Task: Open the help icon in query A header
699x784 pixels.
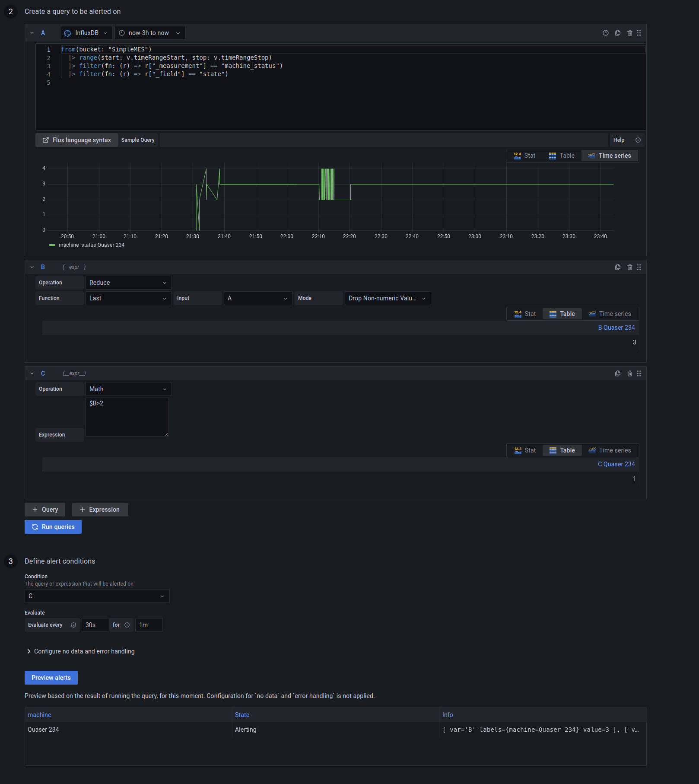Action: click(x=605, y=33)
